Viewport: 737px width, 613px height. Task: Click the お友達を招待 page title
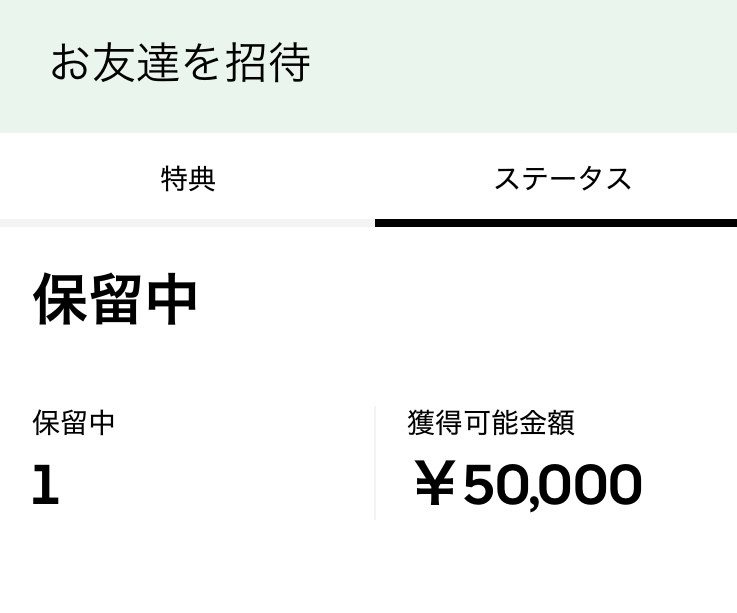coord(180,63)
